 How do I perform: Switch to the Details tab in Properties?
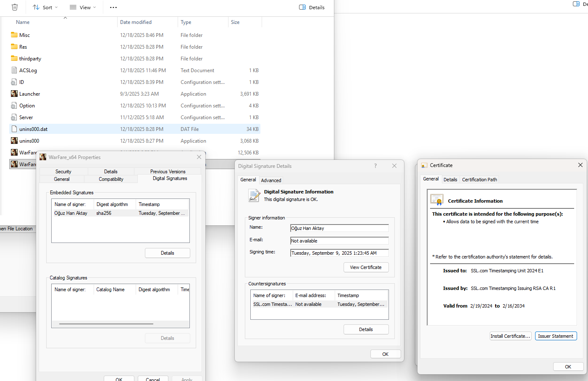tap(111, 171)
